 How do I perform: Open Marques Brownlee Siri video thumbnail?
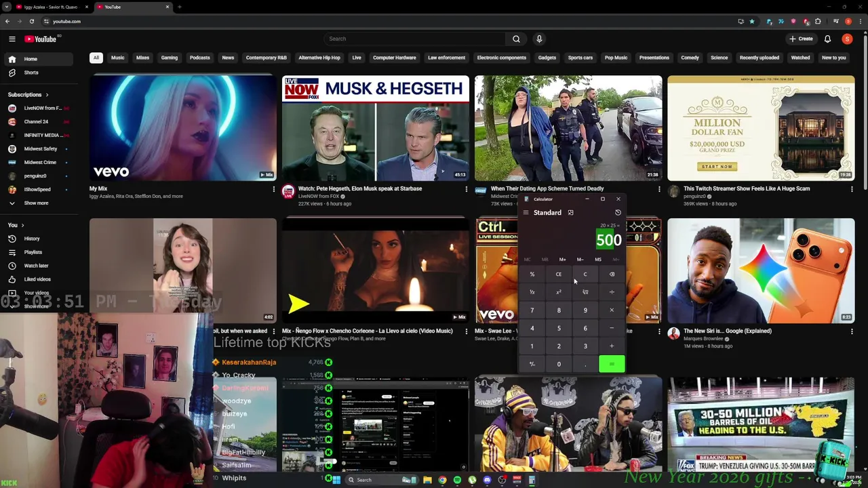tap(761, 270)
